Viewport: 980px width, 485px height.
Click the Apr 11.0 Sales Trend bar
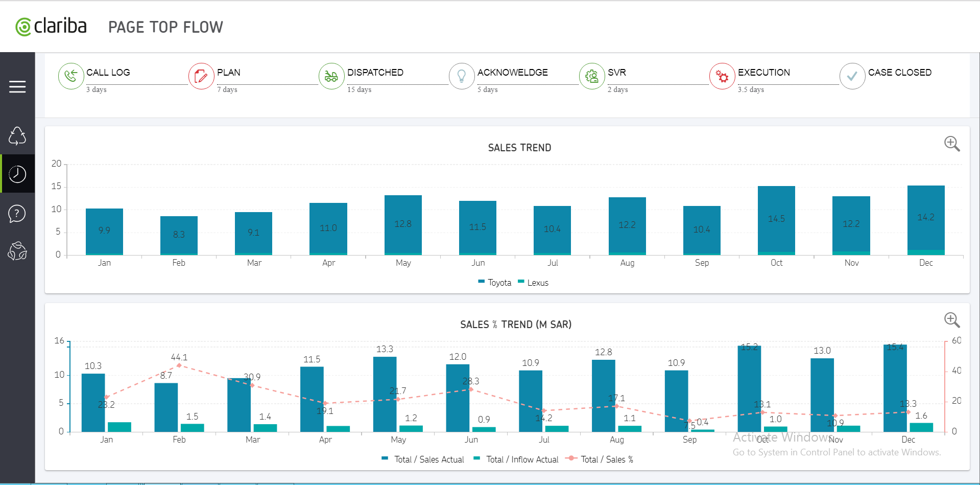click(328, 228)
